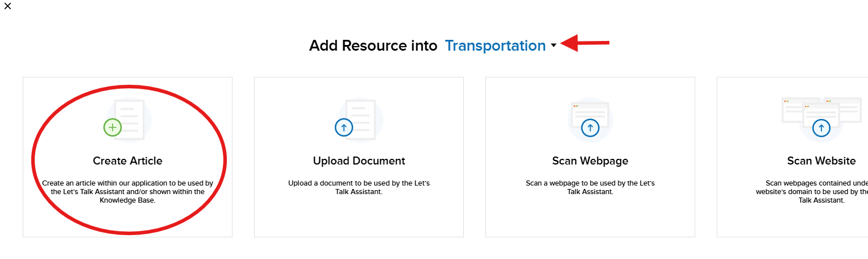This screenshot has width=868, height=259.
Task: Click the Create Article description text
Action: pyautogui.click(x=127, y=192)
